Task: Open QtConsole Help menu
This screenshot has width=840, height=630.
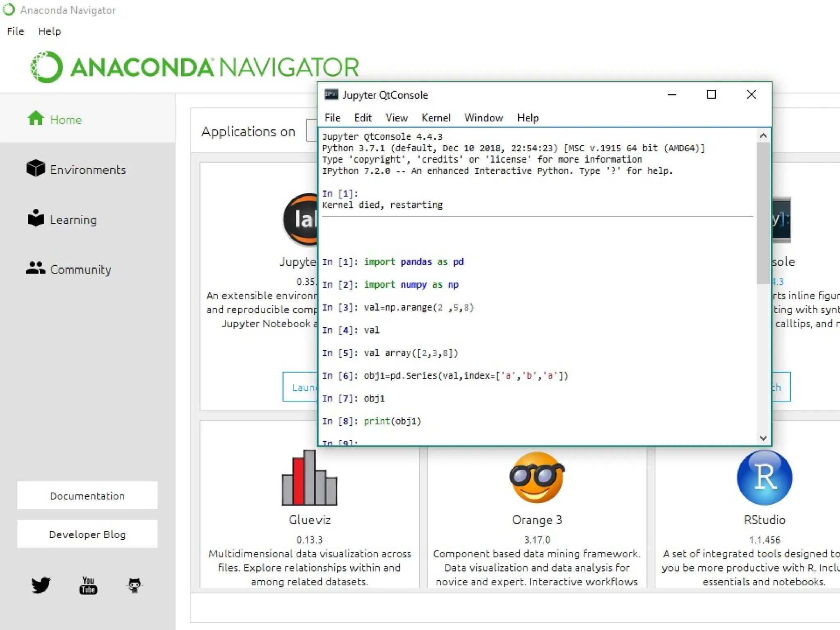Action: (x=528, y=118)
